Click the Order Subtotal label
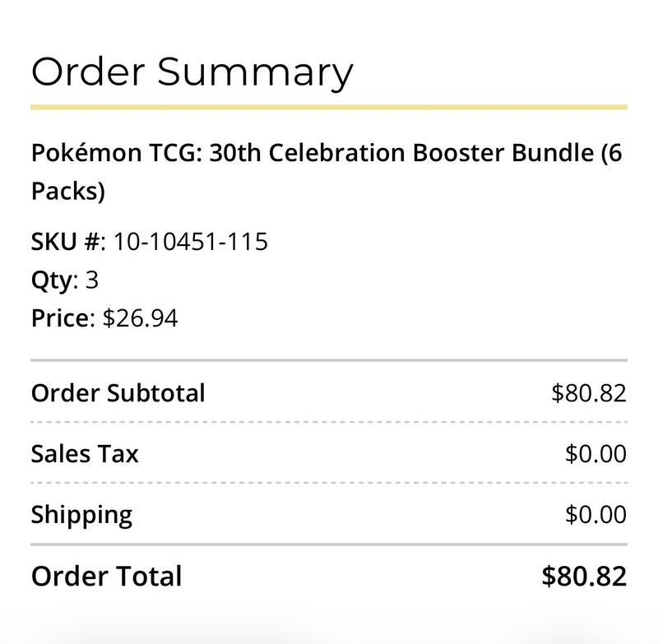This screenshot has width=658, height=644. (x=118, y=393)
